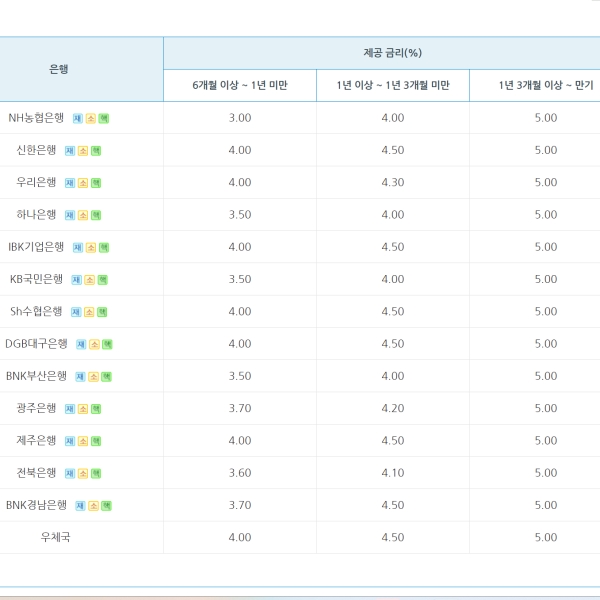This screenshot has width=600, height=600.
Task: Click the 1년 3개월 이상 ~ 만기 header
Action: pos(546,85)
